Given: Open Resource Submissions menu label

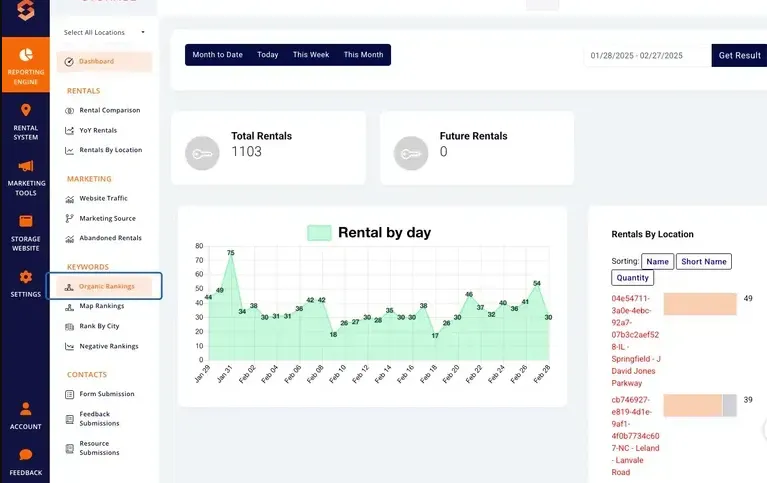Looking at the screenshot, I should 99,448.
